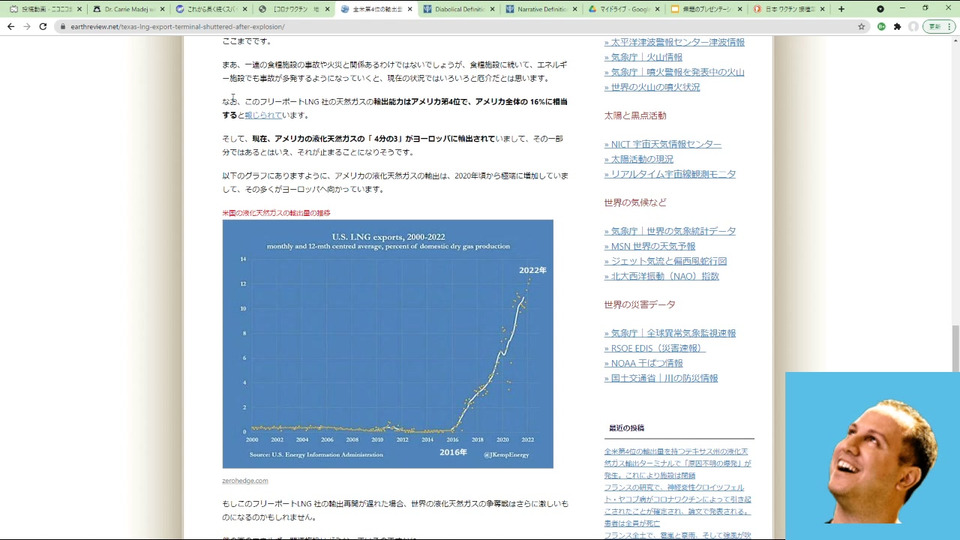
Task: Open MSN 世界の天気予報 link
Action: pos(650,246)
